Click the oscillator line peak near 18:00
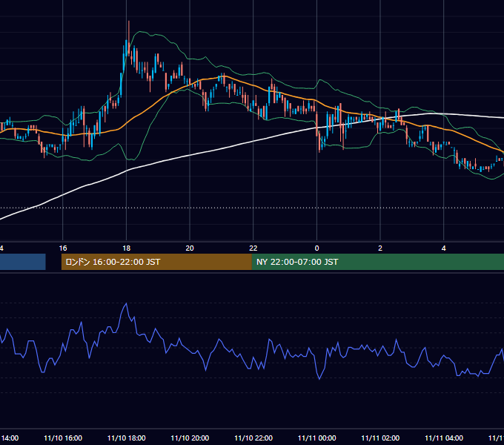504x445 pixels. click(126, 303)
